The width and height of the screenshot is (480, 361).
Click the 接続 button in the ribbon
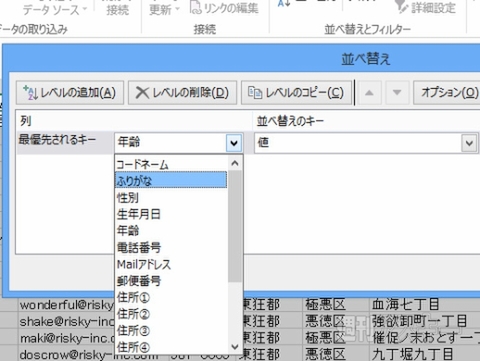coord(117,9)
